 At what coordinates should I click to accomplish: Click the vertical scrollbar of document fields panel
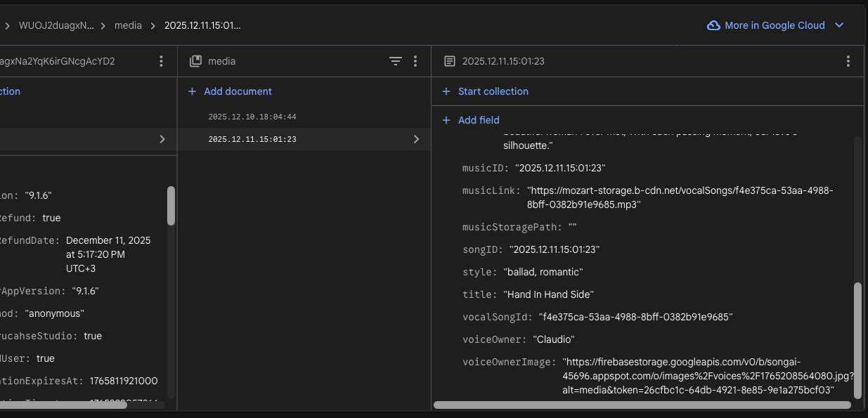coord(857,341)
